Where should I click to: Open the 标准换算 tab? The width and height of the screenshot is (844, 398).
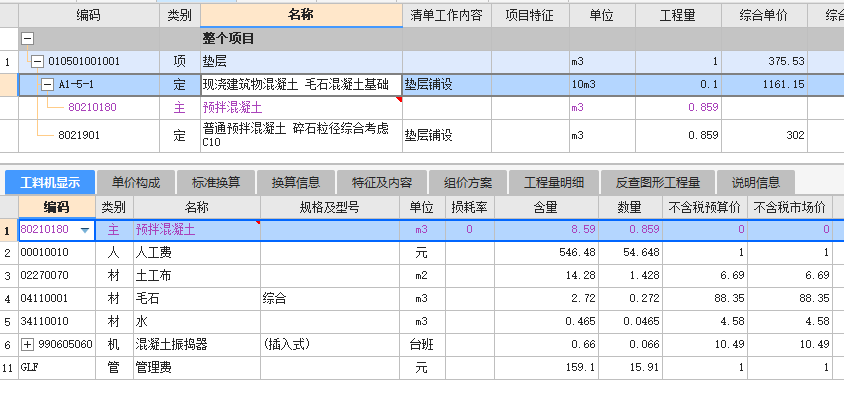[x=216, y=183]
